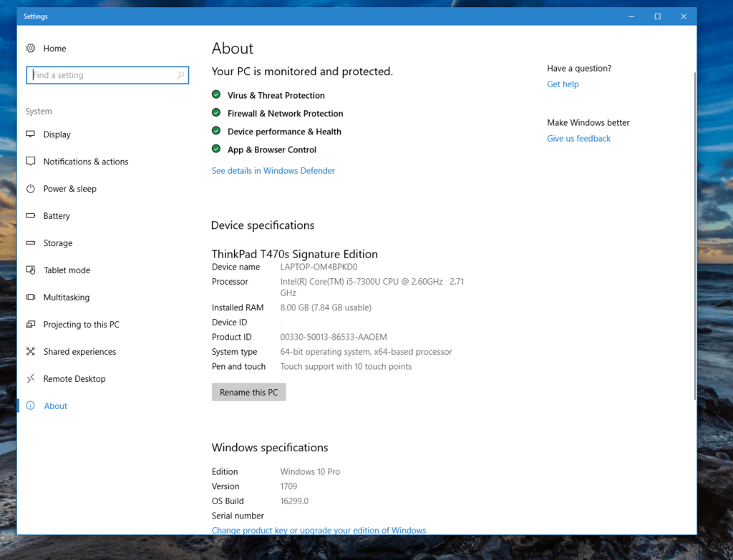Click the Projecting to this PC icon
Viewport: 733px width, 560px height.
[30, 324]
